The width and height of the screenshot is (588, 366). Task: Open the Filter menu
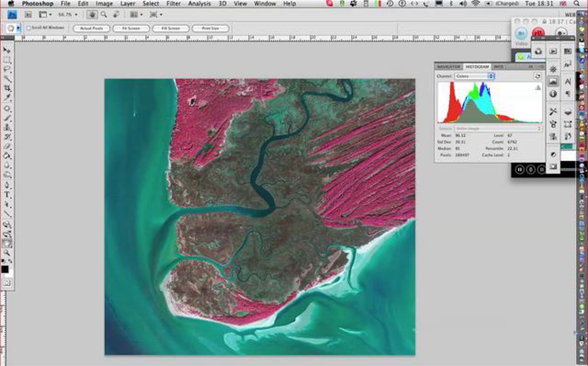coord(173,4)
